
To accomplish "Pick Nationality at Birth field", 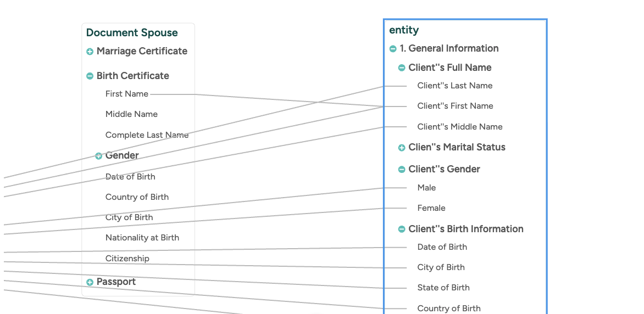I will pyautogui.click(x=142, y=238).
